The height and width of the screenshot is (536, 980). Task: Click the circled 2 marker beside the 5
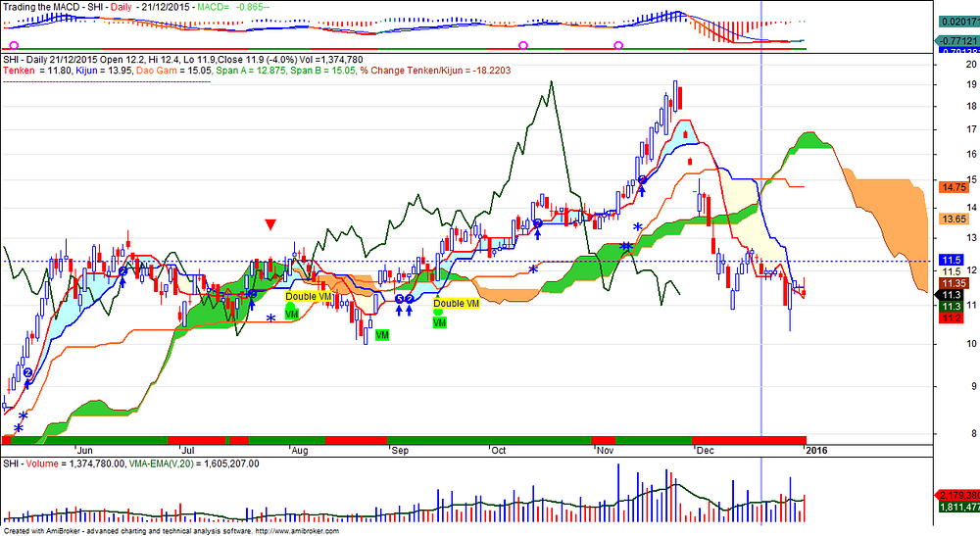pos(410,299)
